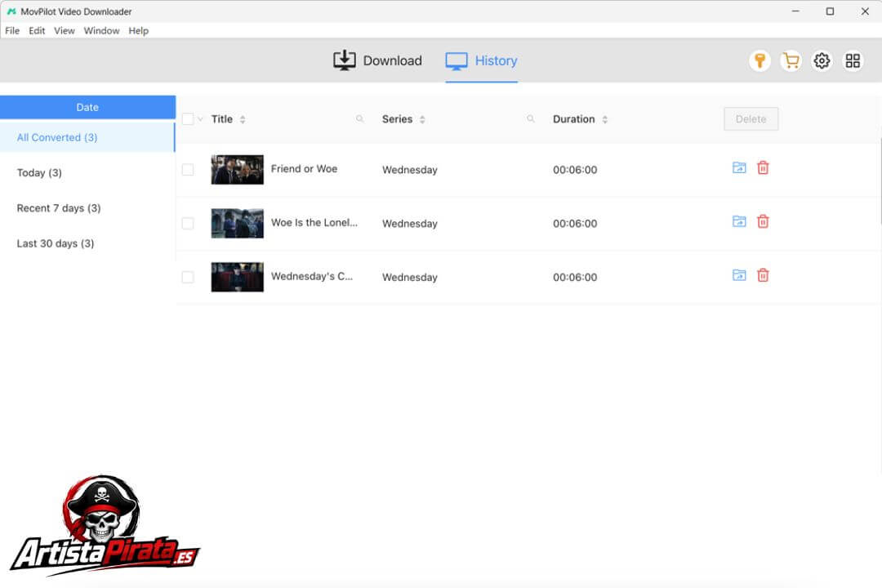Click the disabled Delete button
Image resolution: width=882 pixels, height=588 pixels.
pyautogui.click(x=751, y=118)
